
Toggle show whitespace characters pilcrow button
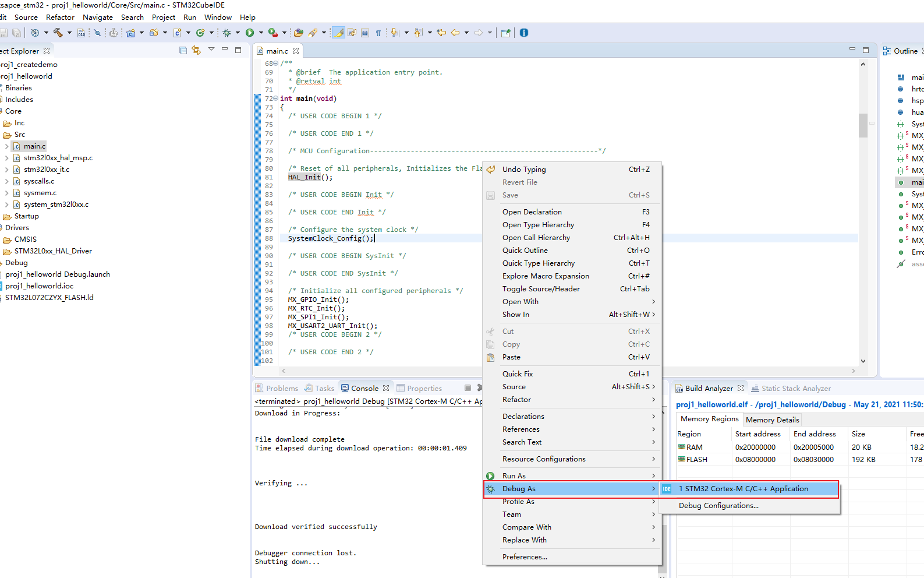(x=378, y=33)
